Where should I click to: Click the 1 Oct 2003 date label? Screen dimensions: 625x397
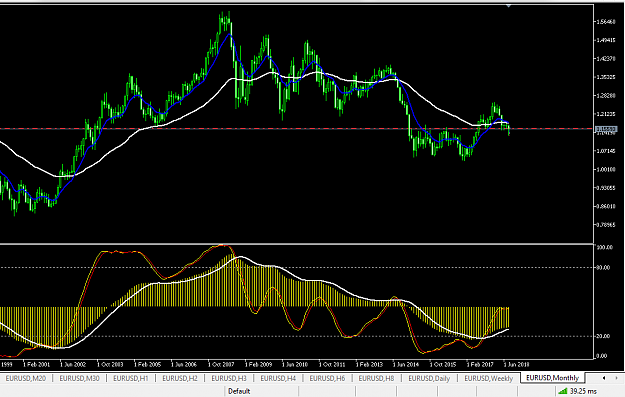(x=110, y=364)
